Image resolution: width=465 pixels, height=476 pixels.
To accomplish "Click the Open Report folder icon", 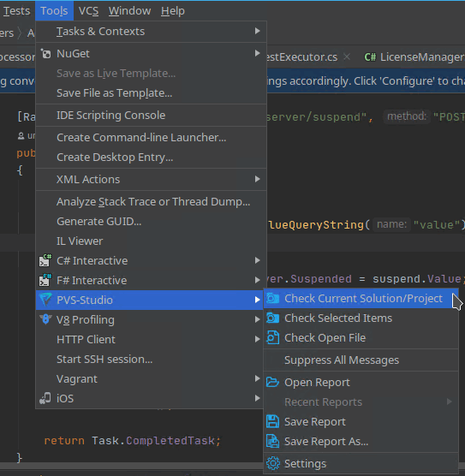I will [x=272, y=382].
